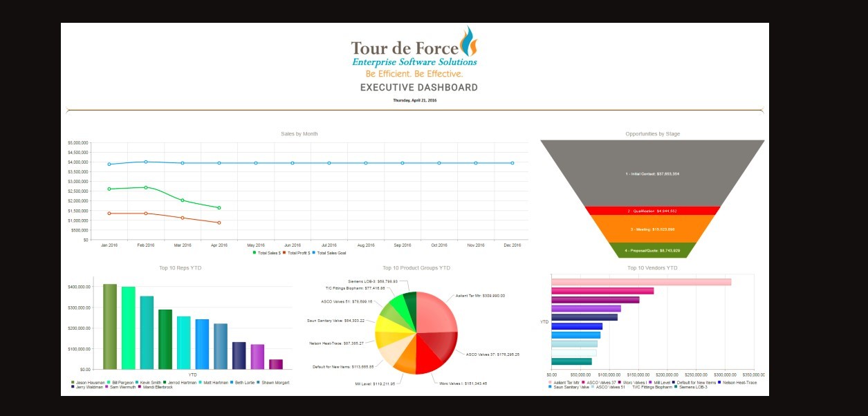This screenshot has width=868, height=416.
Task: Click Sam Wermuth legend entry
Action: [x=120, y=387]
